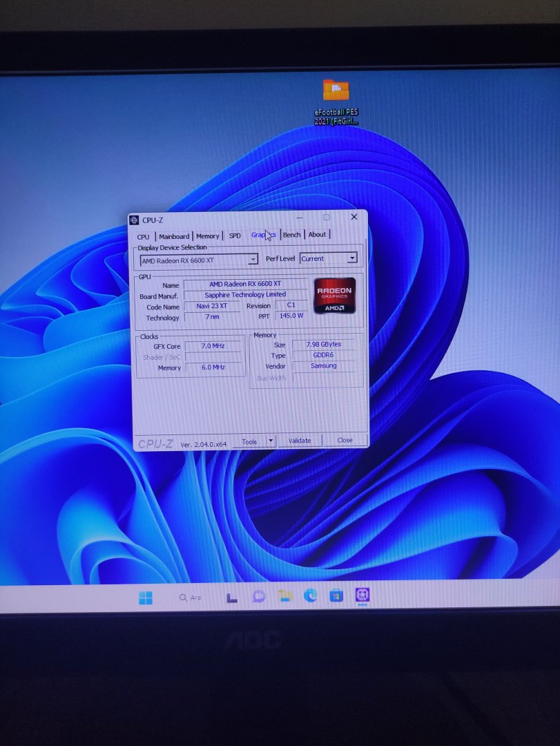Click the Revision value C1
Screen dimensions: 560x746
291,305
